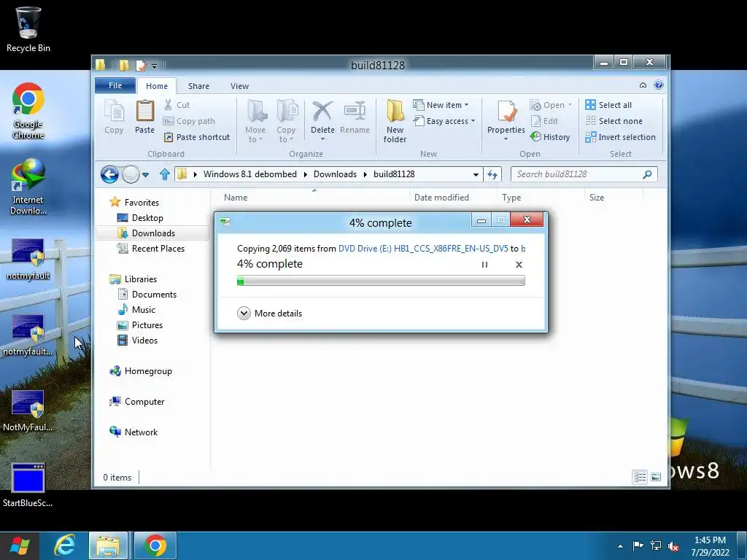Screen dimensions: 747x560
Task: Click Select none
Action: pos(614,121)
